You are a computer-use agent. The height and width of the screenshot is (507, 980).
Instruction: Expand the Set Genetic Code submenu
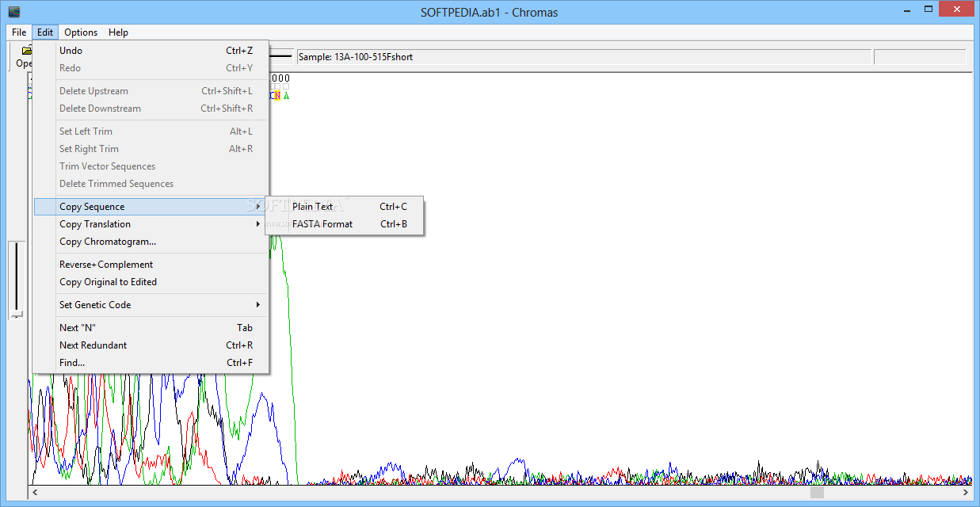(151, 305)
